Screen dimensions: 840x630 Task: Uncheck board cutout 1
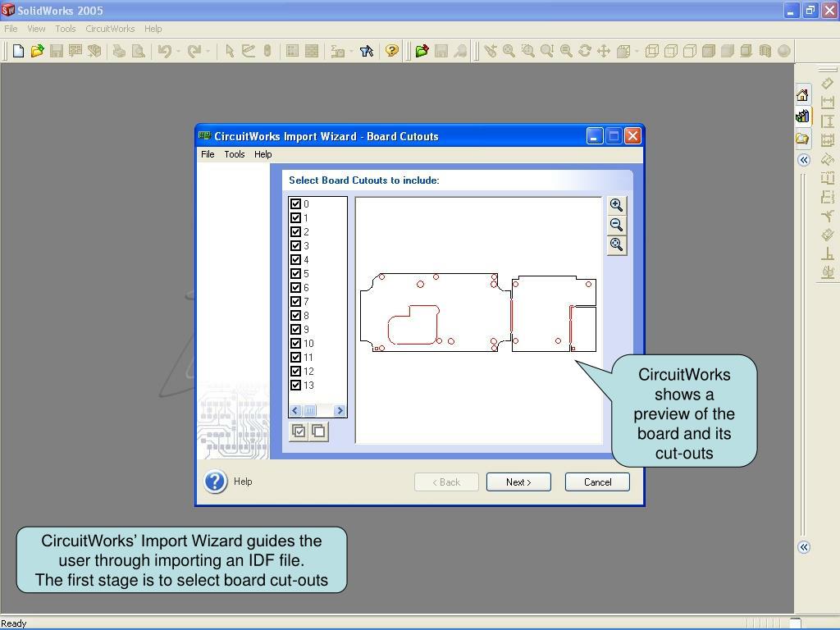tap(295, 217)
